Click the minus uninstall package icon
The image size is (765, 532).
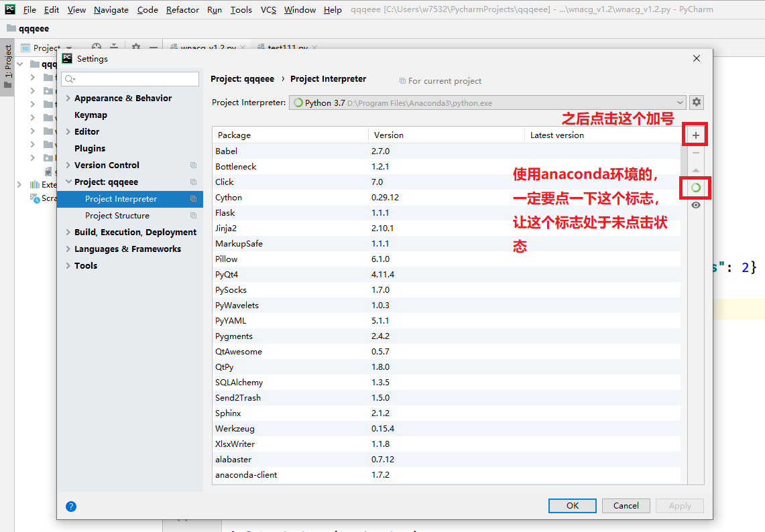pos(696,153)
